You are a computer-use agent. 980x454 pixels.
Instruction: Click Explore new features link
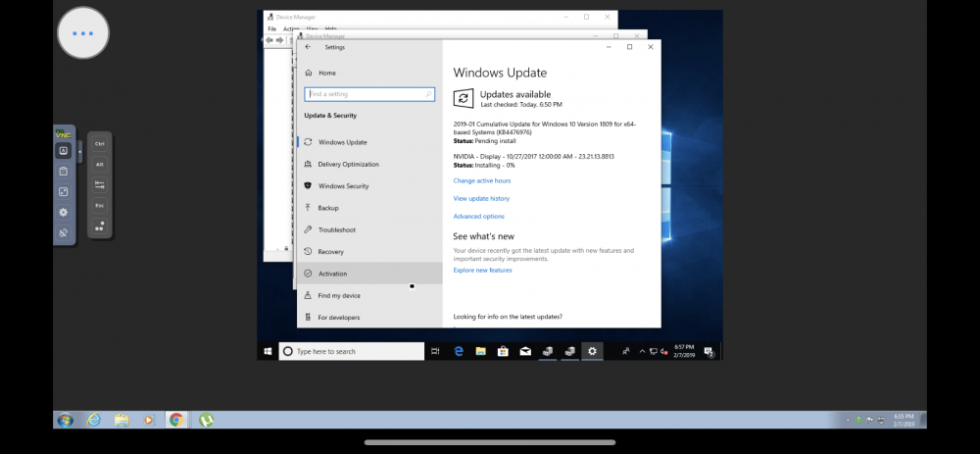click(x=482, y=271)
